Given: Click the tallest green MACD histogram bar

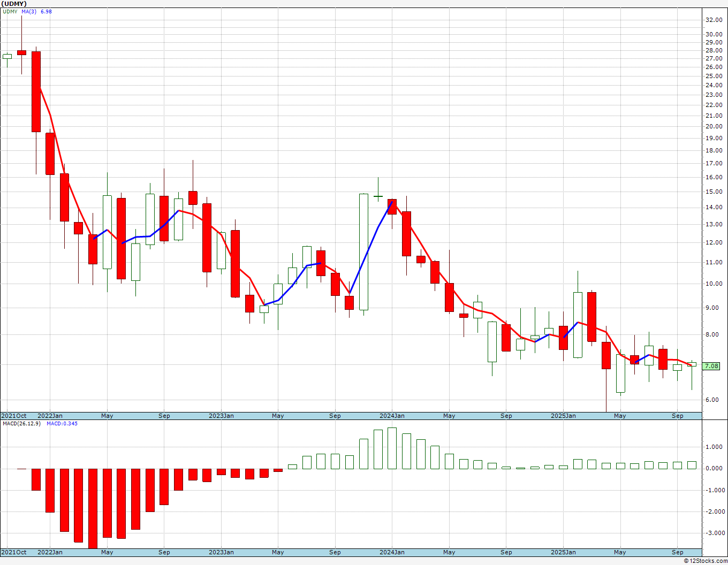Looking at the screenshot, I should tap(392, 448).
